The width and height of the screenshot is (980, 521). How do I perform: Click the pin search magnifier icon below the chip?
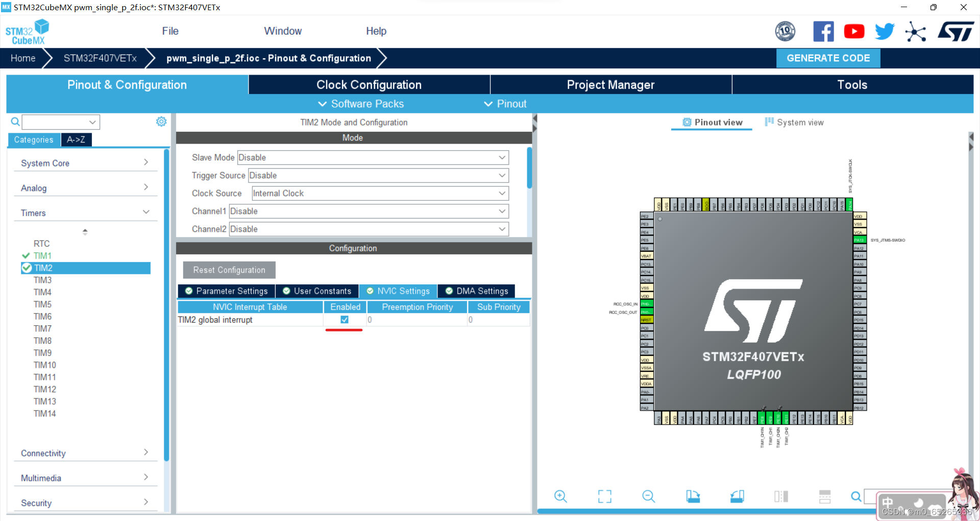(856, 496)
